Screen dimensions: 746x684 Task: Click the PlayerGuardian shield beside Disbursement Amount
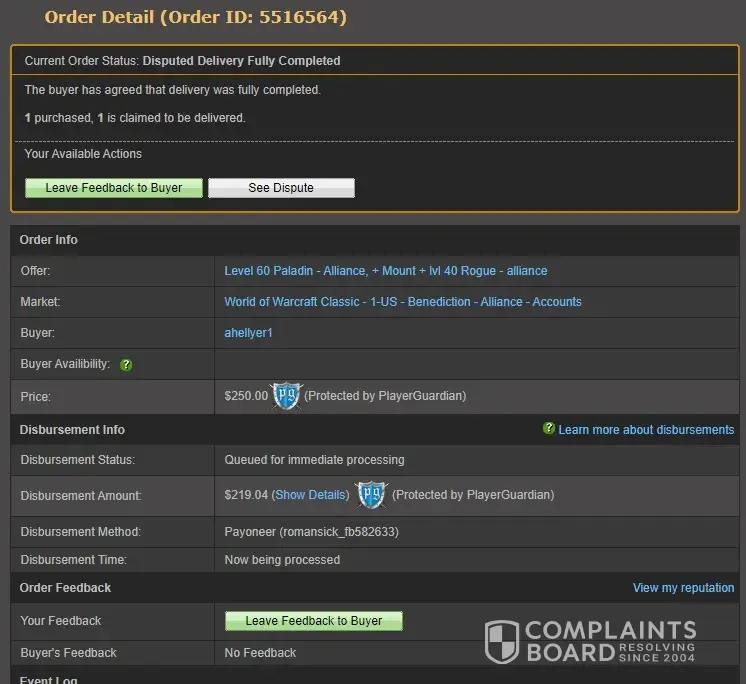pyautogui.click(x=370, y=494)
